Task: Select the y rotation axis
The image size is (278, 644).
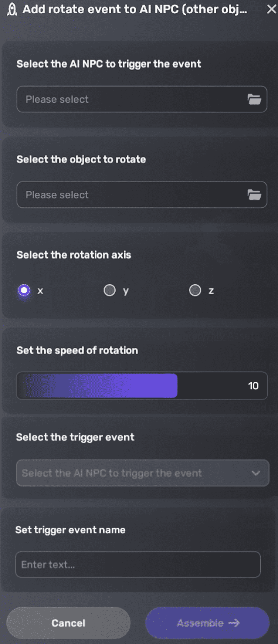Action: (109, 290)
